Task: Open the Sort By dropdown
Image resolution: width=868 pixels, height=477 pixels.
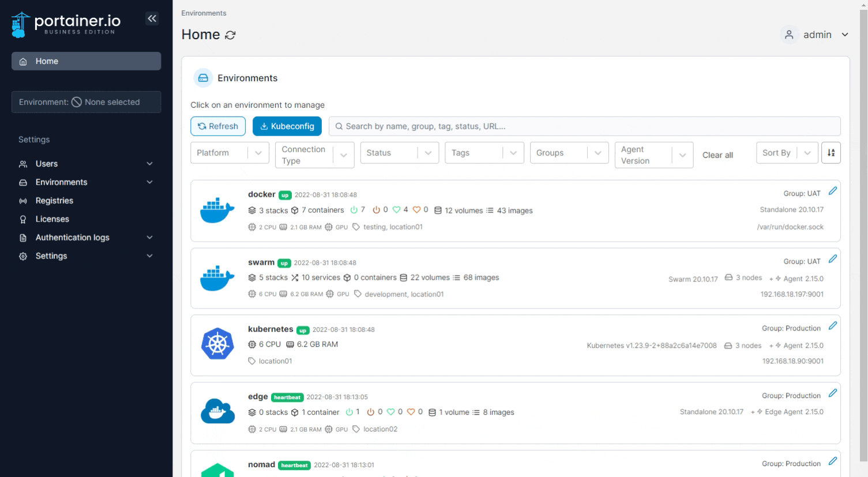Action: coord(787,153)
